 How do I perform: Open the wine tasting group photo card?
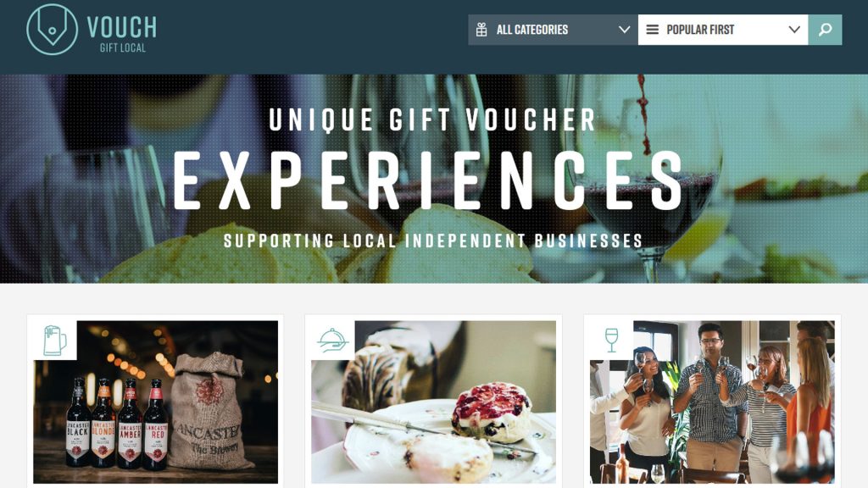[712, 402]
